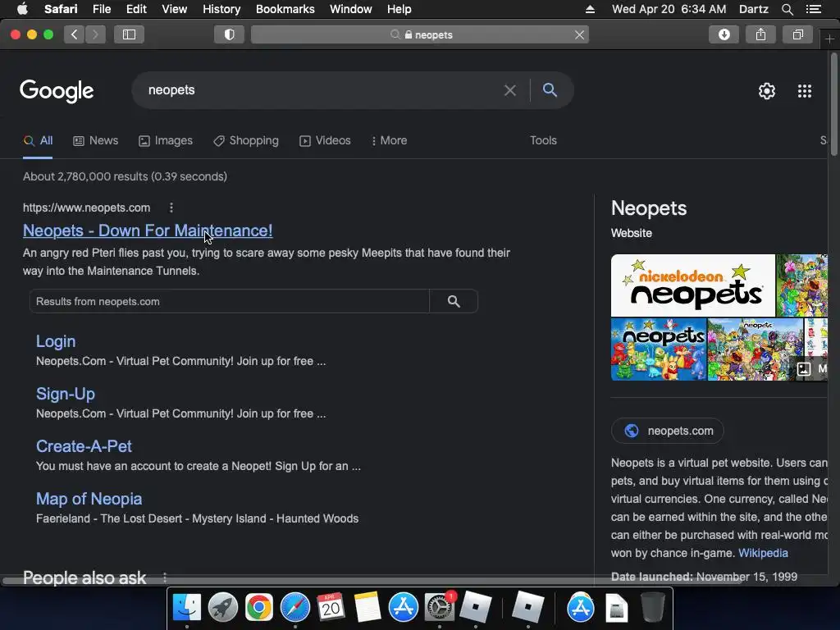The height and width of the screenshot is (630, 840).
Task: Stop loading with the address bar X
Action: [580, 34]
